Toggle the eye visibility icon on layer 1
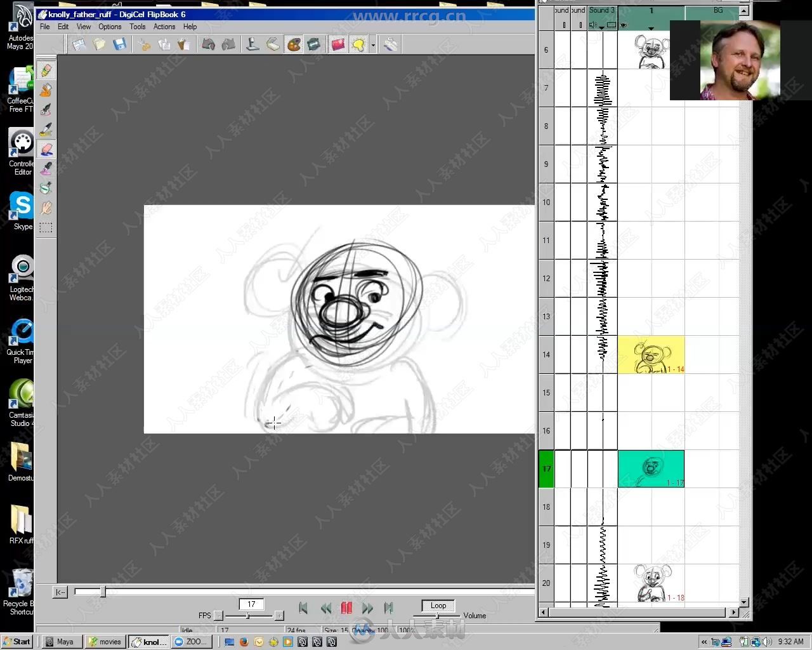This screenshot has width=812, height=650. [624, 25]
